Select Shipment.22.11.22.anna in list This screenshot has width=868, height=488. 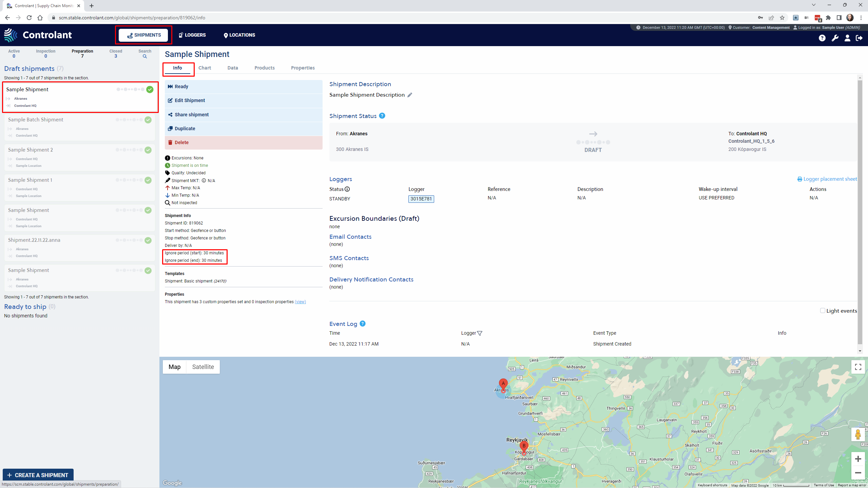(x=79, y=248)
